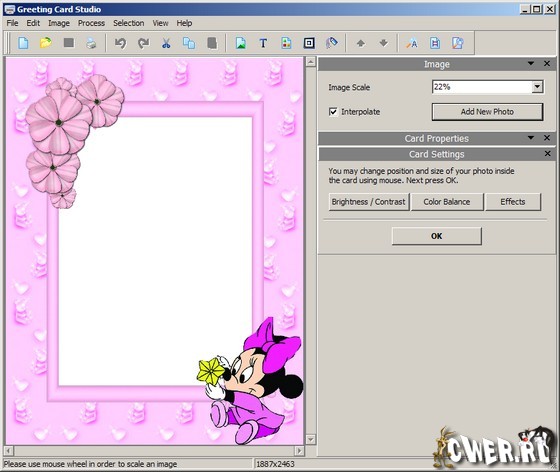Click the Insert Image icon
The image size is (560, 472).
pos(241,43)
